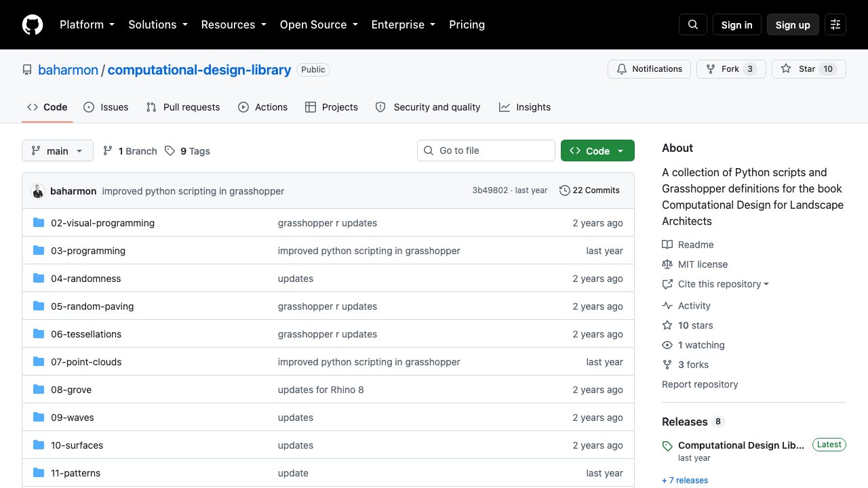Expand the Open Source menu

point(319,24)
